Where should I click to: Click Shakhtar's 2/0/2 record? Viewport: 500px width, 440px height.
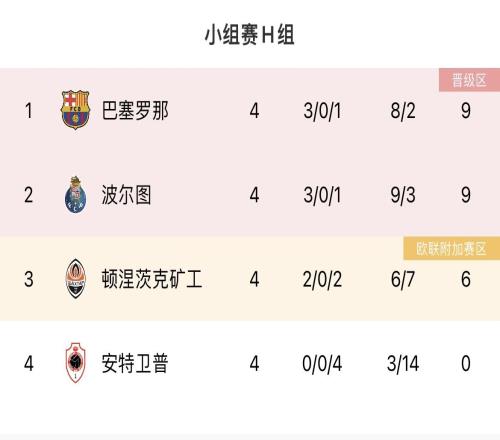(322, 279)
